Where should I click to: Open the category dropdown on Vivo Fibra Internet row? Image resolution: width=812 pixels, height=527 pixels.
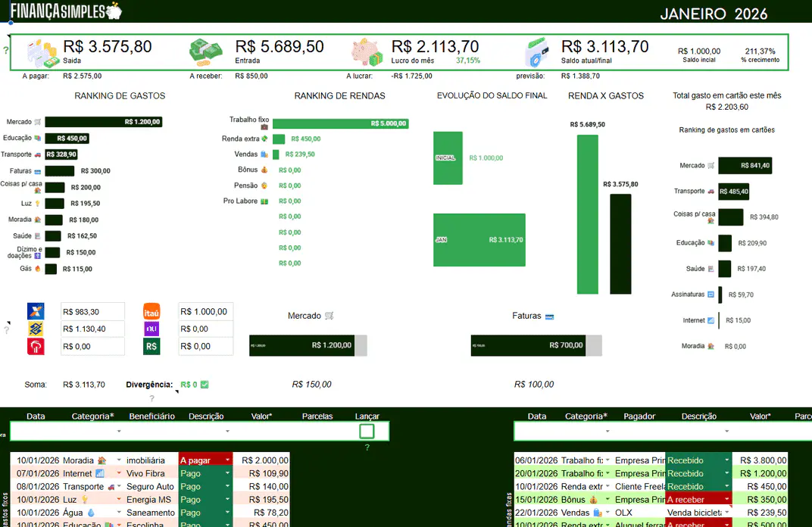point(119,473)
